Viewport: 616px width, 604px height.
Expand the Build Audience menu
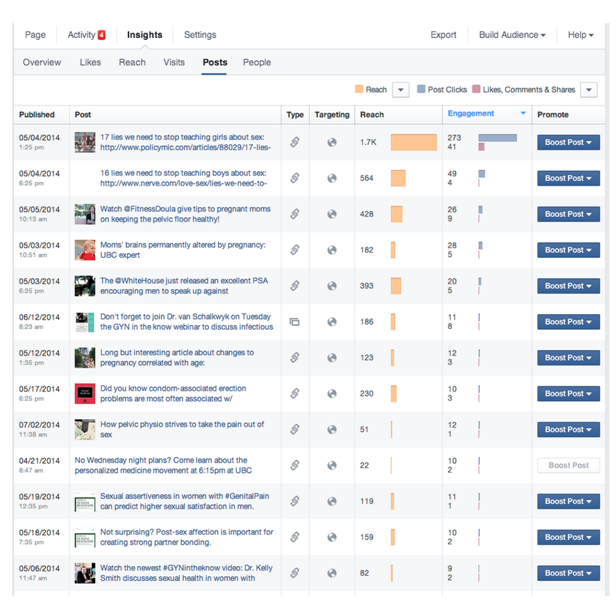click(x=512, y=35)
